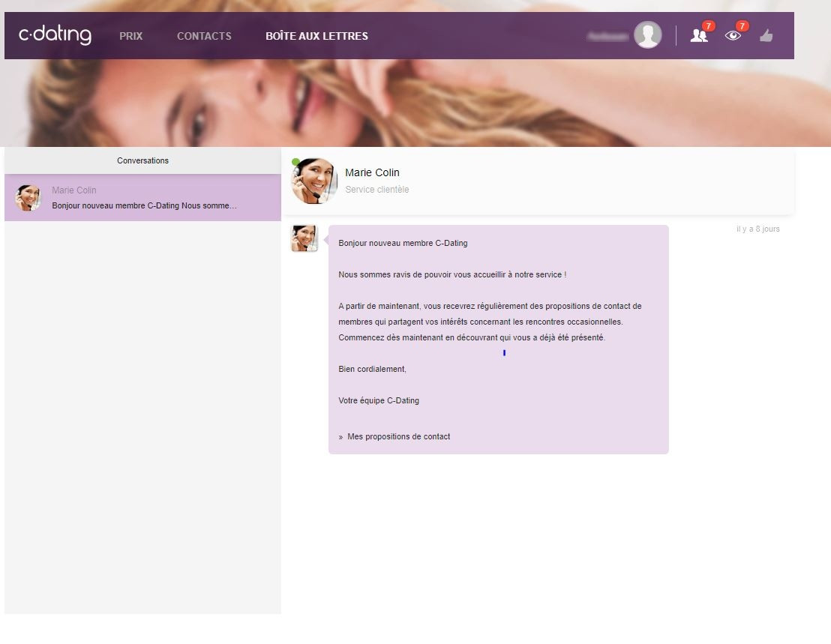Click Marie Colin's thumbnail in conversation list

pos(28,198)
